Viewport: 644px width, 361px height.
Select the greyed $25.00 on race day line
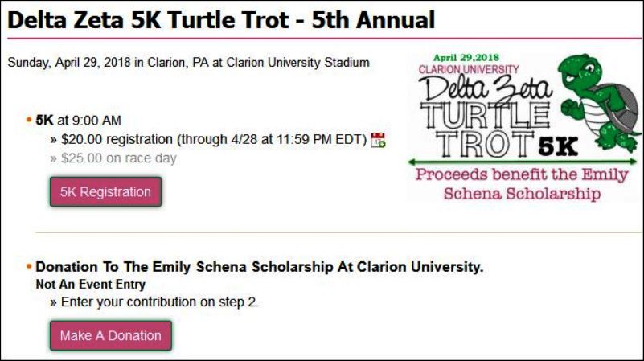click(113, 158)
